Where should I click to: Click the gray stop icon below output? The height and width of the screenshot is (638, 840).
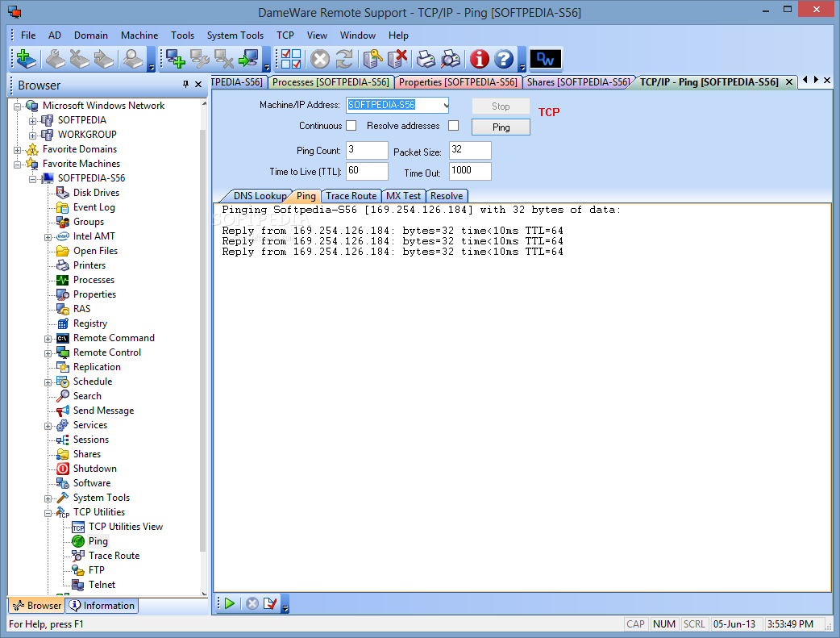[x=252, y=603]
